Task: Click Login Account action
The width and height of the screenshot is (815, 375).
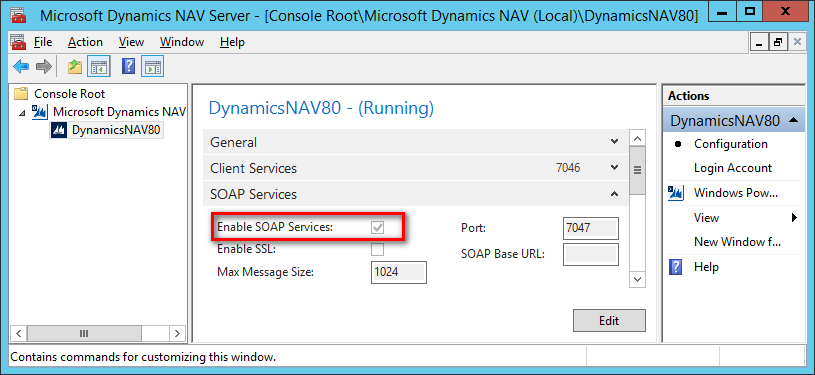Action: [x=733, y=168]
